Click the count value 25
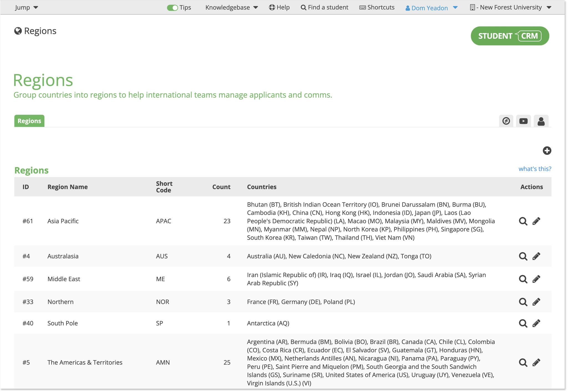Screen dimensions: 568x392 [227, 362]
